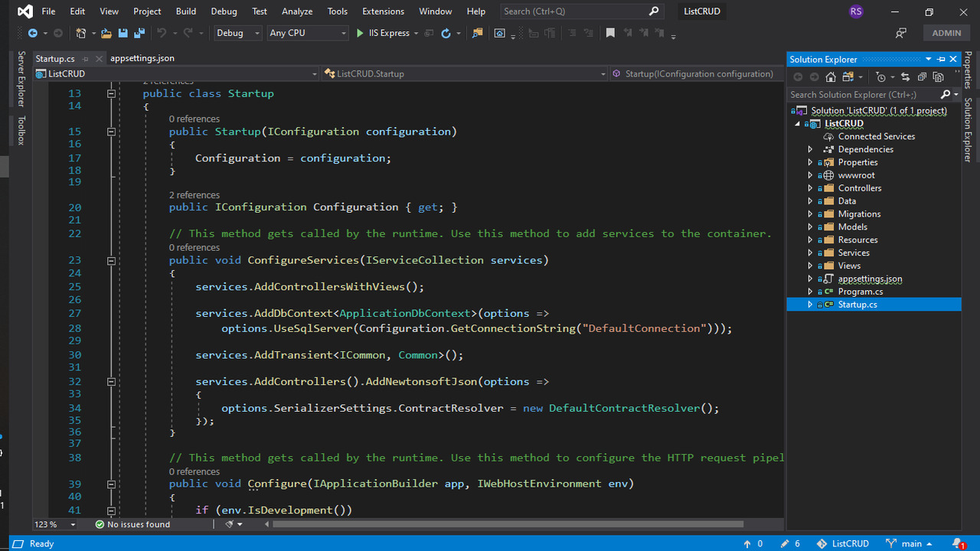Screen dimensions: 980x551
Task: Open the Build menu
Action: (185, 11)
